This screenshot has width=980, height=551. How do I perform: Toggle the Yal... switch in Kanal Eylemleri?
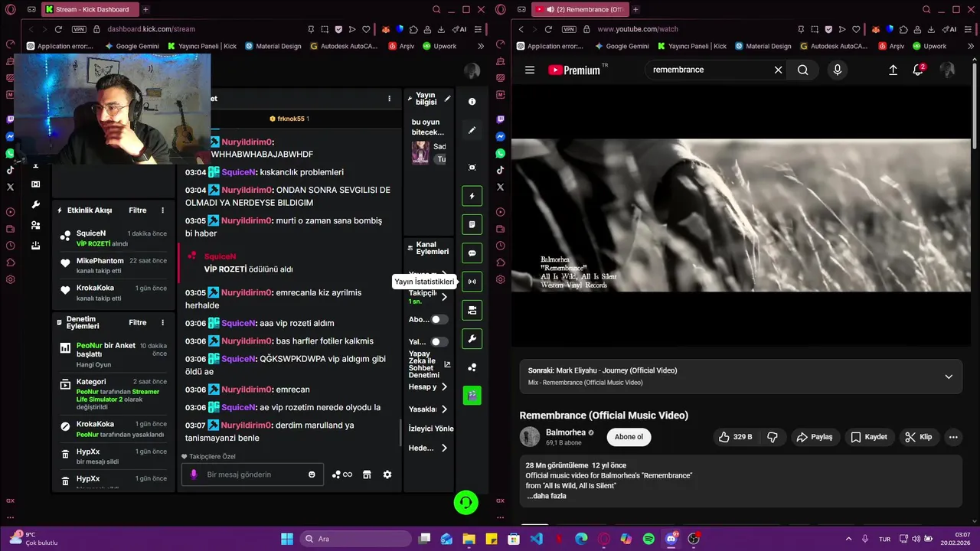click(x=439, y=342)
